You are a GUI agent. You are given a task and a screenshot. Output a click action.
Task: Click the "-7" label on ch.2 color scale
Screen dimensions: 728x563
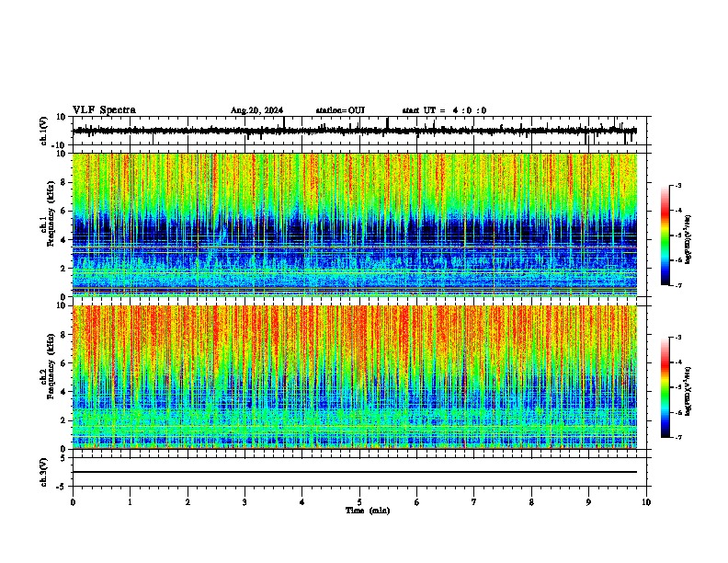click(x=678, y=438)
